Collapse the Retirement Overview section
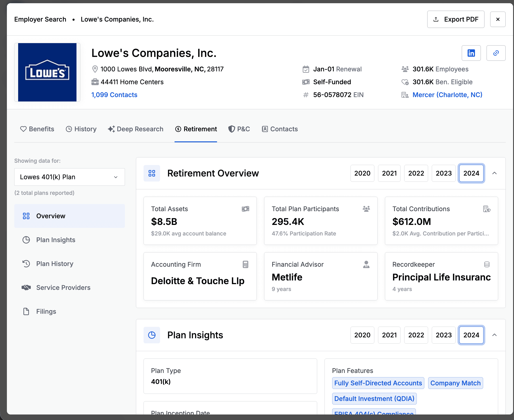 tap(494, 173)
